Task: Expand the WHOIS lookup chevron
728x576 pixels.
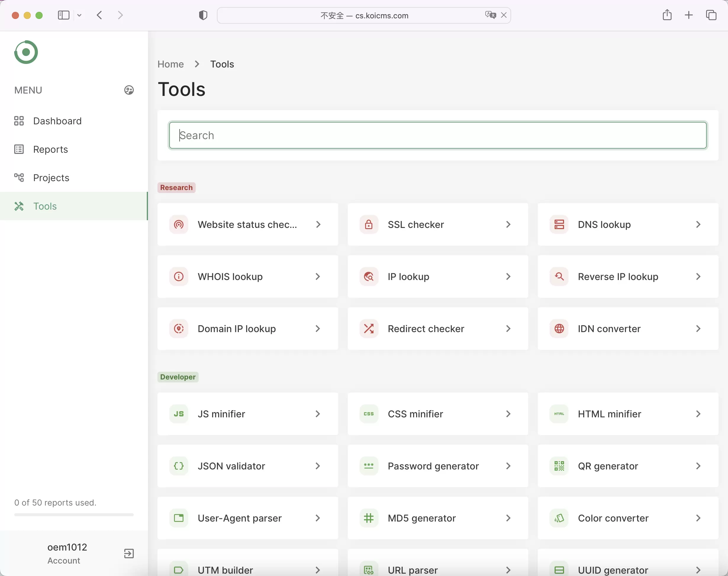Action: [x=318, y=276]
